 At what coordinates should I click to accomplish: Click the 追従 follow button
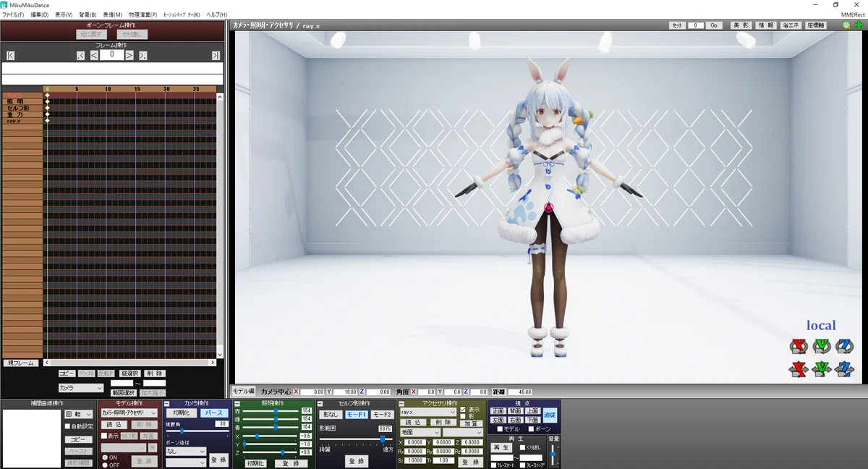point(550,415)
